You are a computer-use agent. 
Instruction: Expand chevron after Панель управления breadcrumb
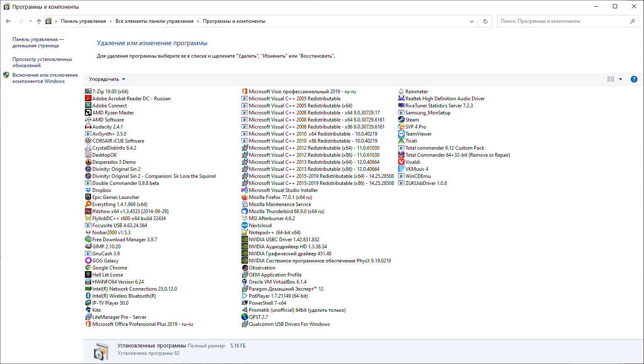point(111,21)
